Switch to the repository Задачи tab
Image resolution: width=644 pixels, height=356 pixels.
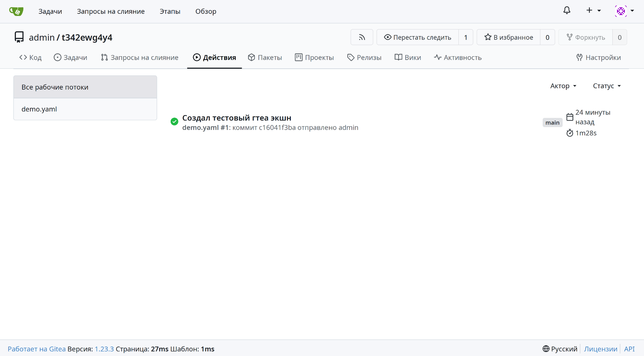click(71, 58)
